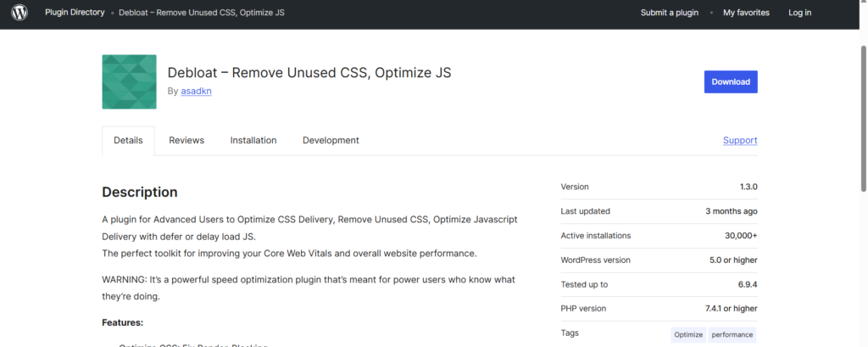Click the performance tag
The width and height of the screenshot is (868, 347).
tap(732, 335)
